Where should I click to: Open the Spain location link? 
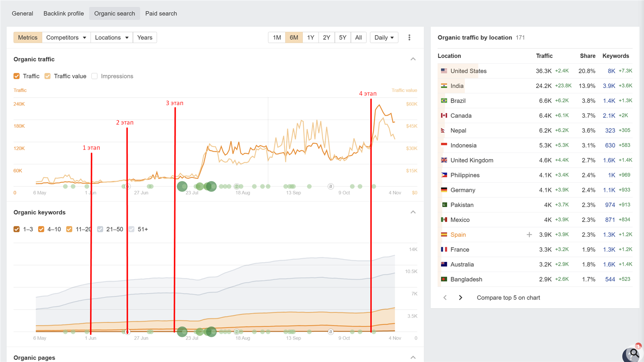click(x=458, y=235)
